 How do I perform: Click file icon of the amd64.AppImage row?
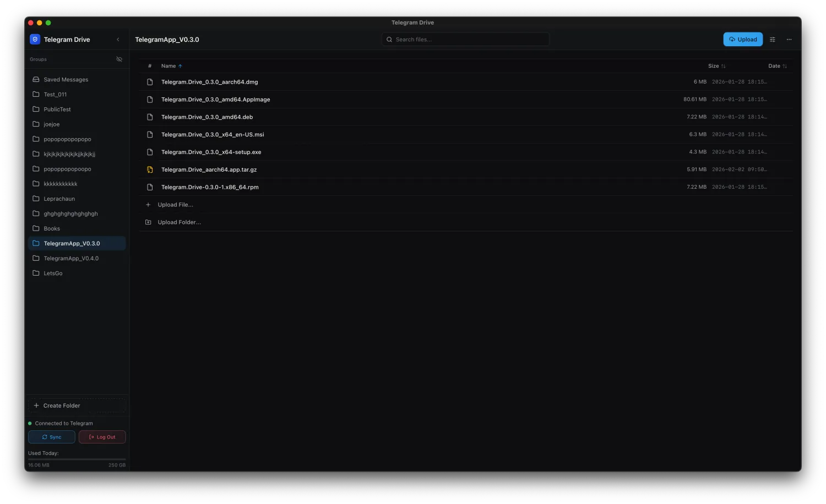click(150, 100)
